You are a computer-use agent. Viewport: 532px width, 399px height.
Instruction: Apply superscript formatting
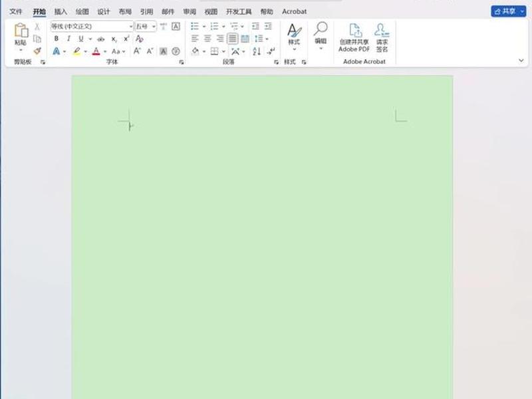coord(126,39)
